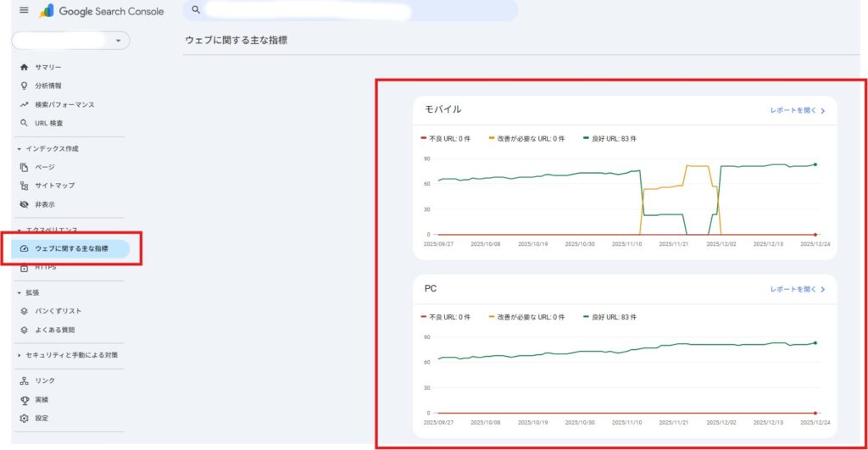Image resolution: width=868 pixels, height=450 pixels.
Task: Select ウェブに関する主な指標 in sidebar
Action: tap(71, 248)
